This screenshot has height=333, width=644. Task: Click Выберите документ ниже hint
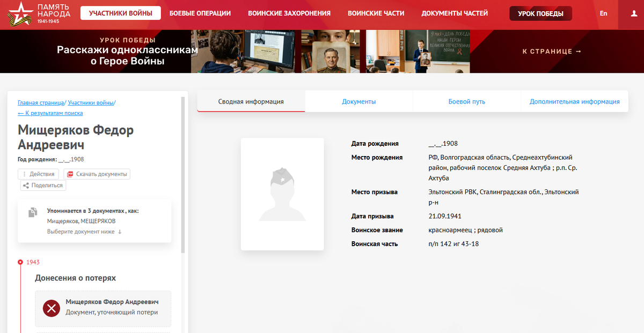[x=84, y=232]
